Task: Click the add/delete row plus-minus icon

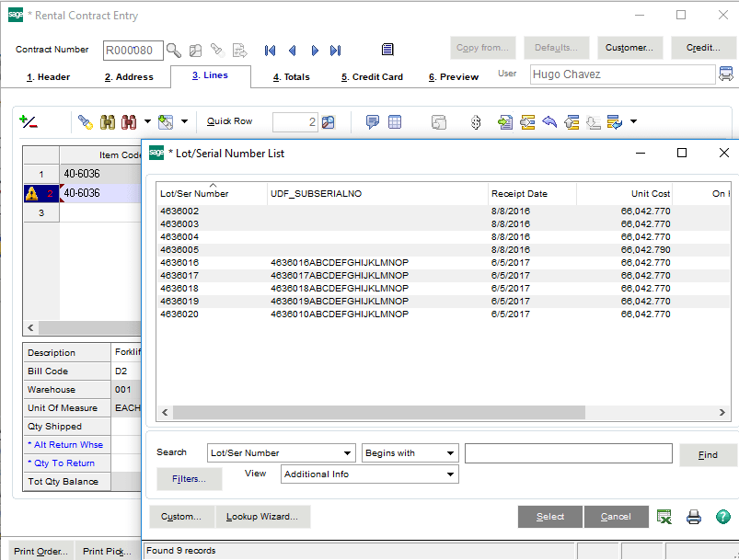Action: (x=29, y=122)
